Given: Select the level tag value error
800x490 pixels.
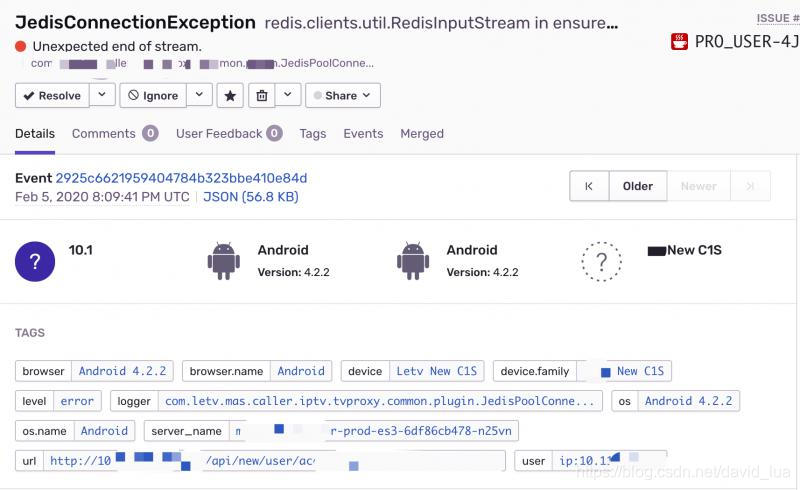Looking at the screenshot, I should (77, 401).
